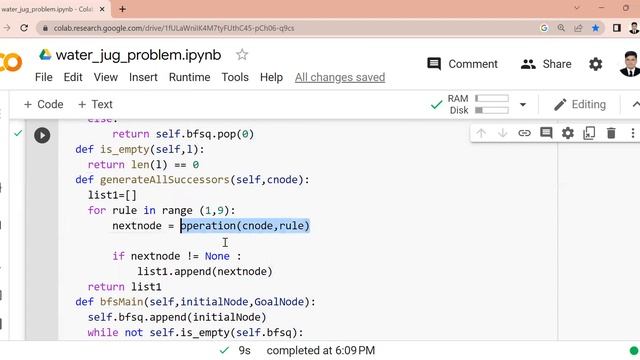Click the line return list1

pos(124,287)
